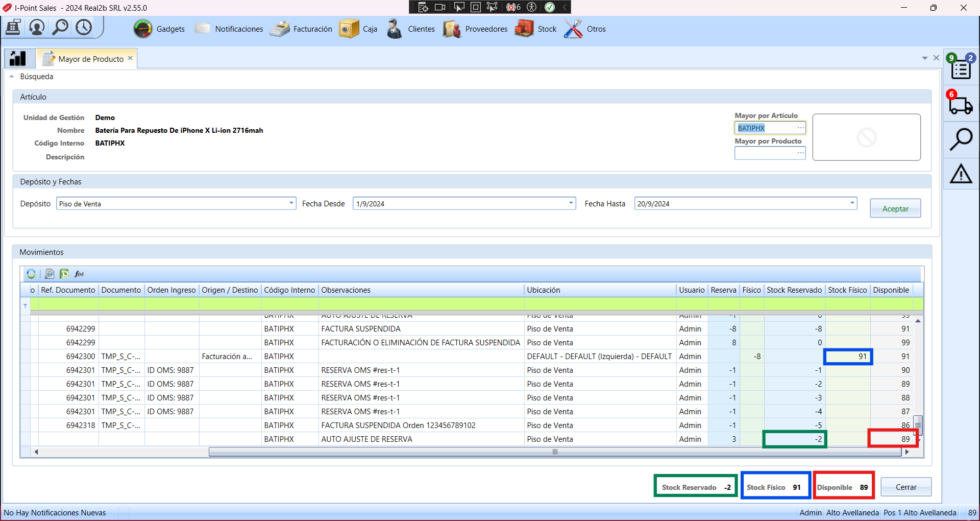The image size is (980, 521).
Task: Click the Pos 1 Alto Avellaneda status entry
Action: [920, 513]
